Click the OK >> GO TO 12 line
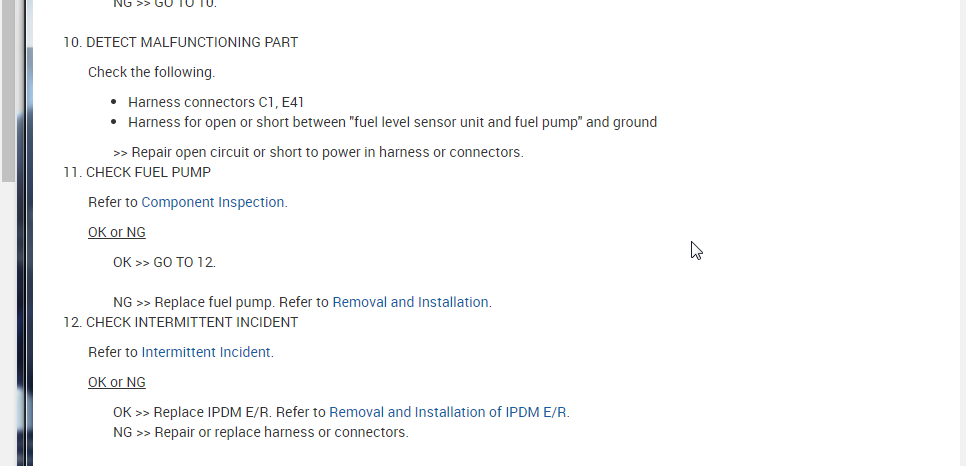966x466 pixels. pyautogui.click(x=164, y=262)
